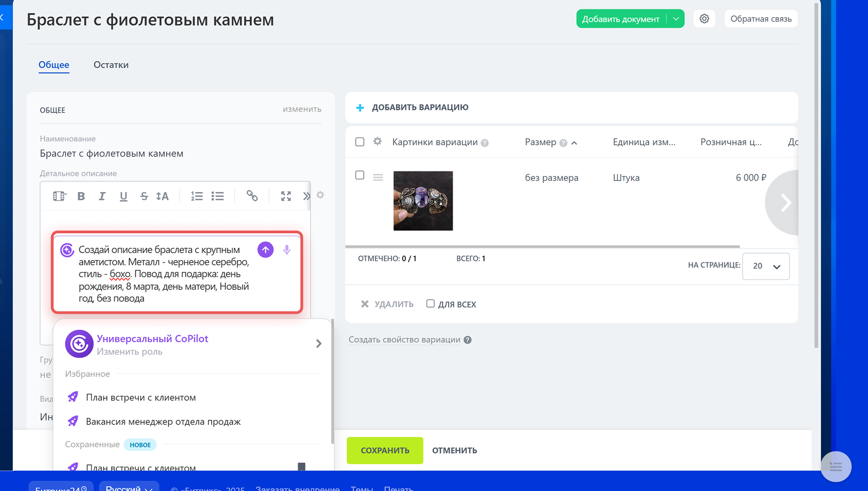
Task: Apply italic formatting in editor toolbar
Action: 102,196
